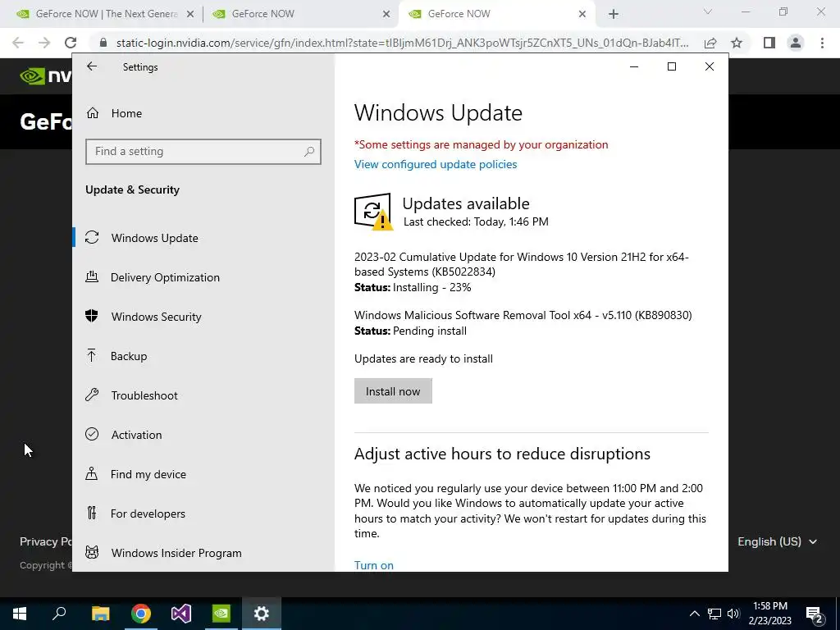This screenshot has width=840, height=630.
Task: Click the Windows Insider Program cat icon
Action: coord(92,552)
